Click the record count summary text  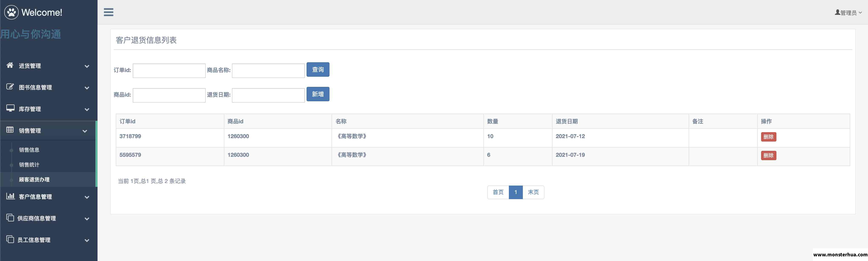(x=152, y=181)
